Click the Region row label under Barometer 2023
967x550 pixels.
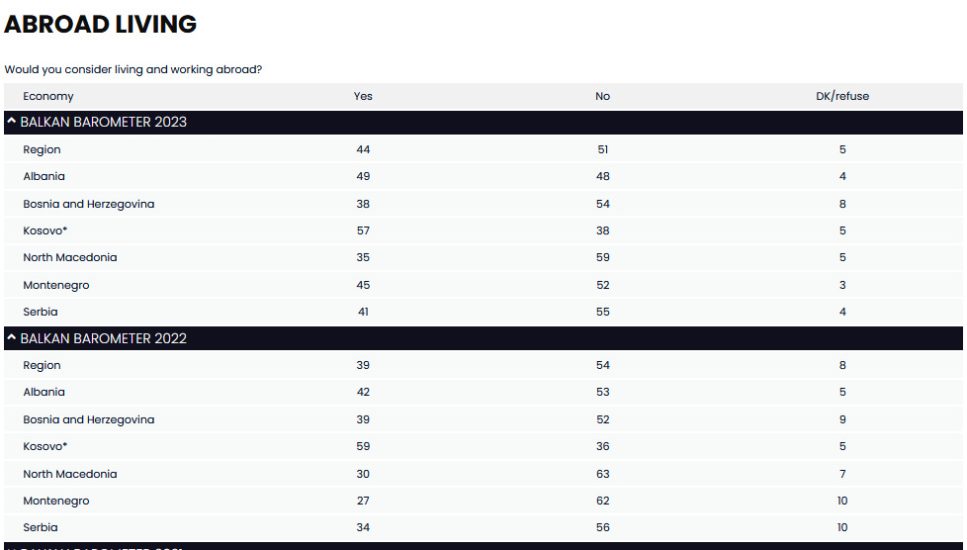coord(42,150)
